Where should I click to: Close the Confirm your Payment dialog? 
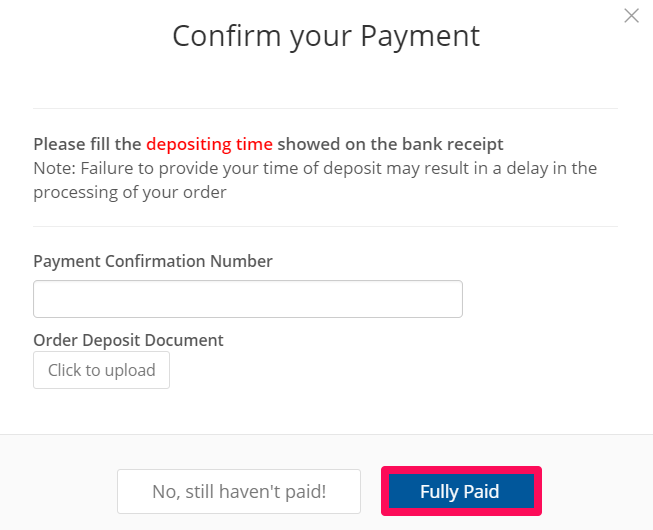pos(631,16)
